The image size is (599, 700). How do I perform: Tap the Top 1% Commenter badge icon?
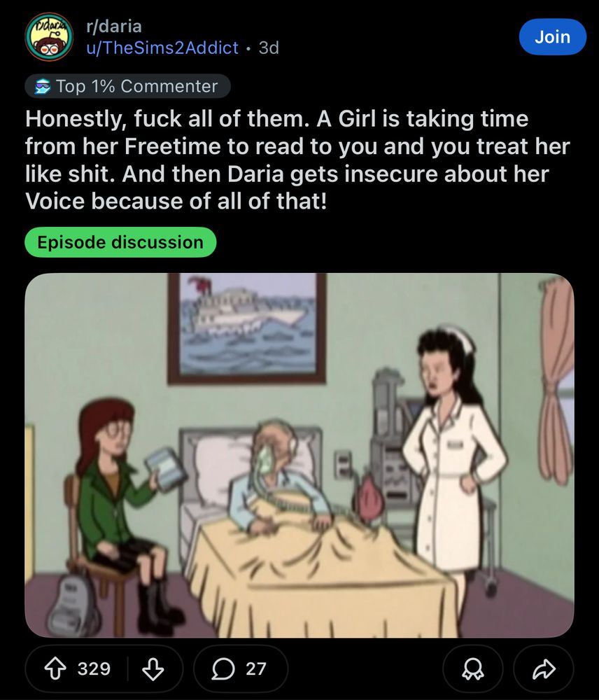[43, 86]
